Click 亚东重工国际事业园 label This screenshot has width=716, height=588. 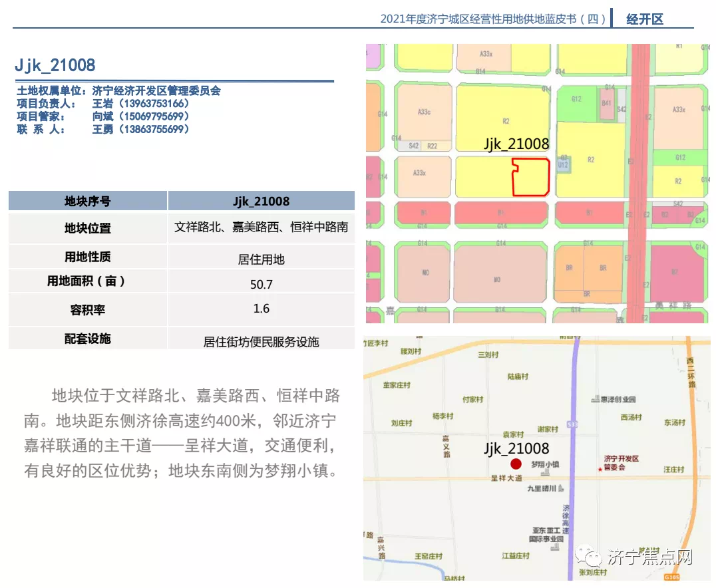click(546, 535)
